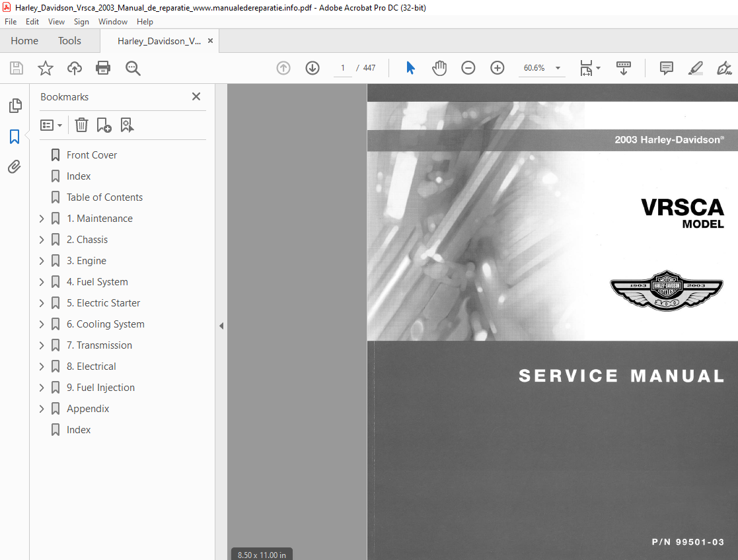This screenshot has height=560, width=738.
Task: Expand the 6. Cooling System bookmark
Action: click(x=42, y=324)
